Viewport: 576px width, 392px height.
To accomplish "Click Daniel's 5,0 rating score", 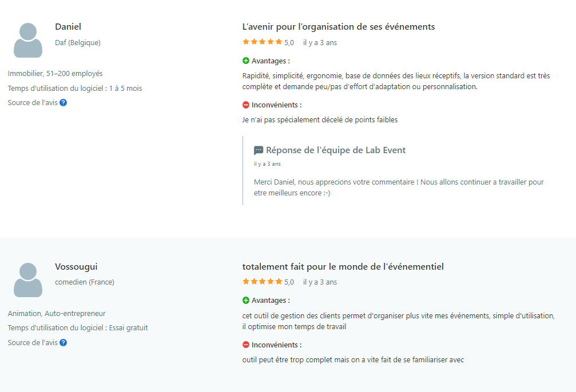I will click(289, 43).
